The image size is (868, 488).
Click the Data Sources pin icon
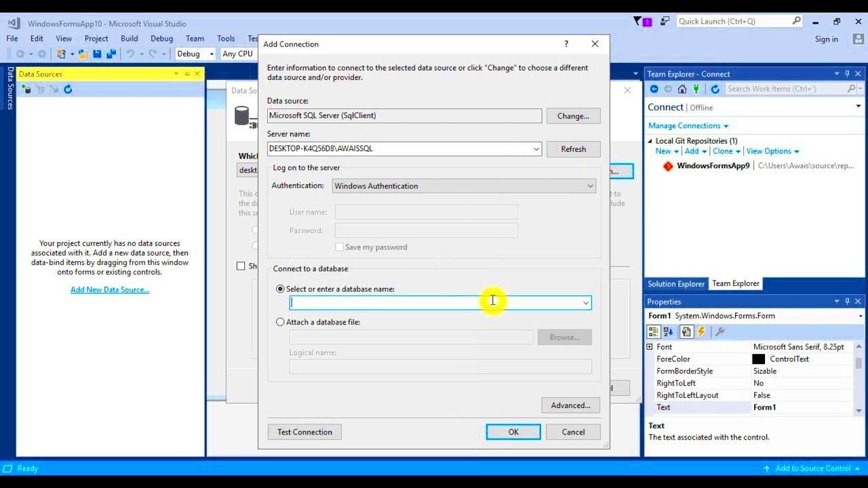[x=187, y=74]
